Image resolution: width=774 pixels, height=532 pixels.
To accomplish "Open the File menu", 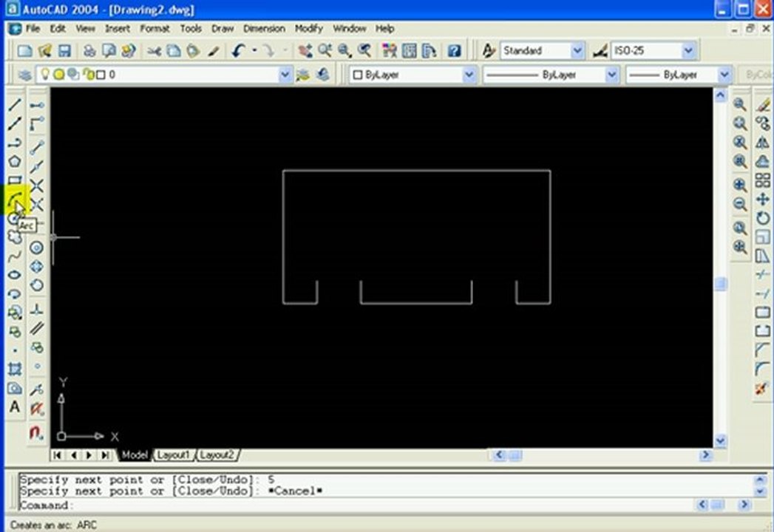I will point(33,29).
